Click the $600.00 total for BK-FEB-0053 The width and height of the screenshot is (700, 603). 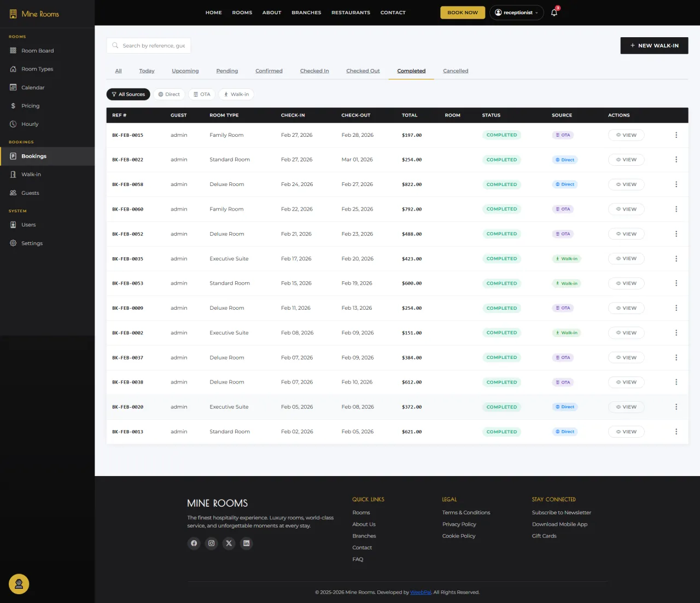click(x=412, y=283)
